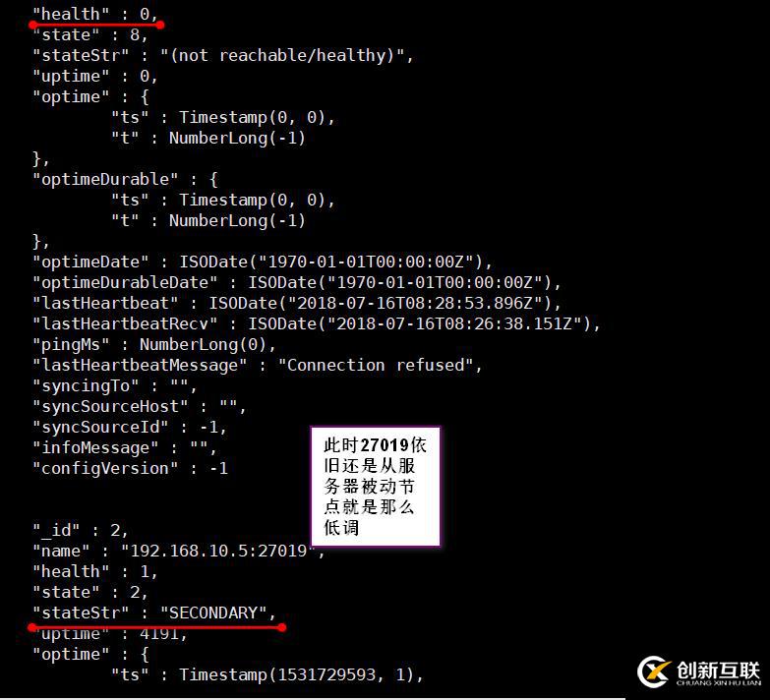Click the "configVersion" : -1 line

[x=130, y=468]
